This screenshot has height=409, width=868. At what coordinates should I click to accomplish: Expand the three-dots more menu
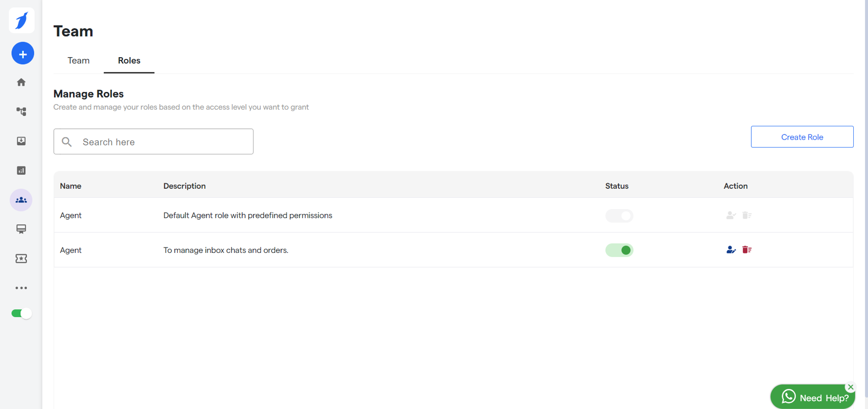click(x=21, y=288)
